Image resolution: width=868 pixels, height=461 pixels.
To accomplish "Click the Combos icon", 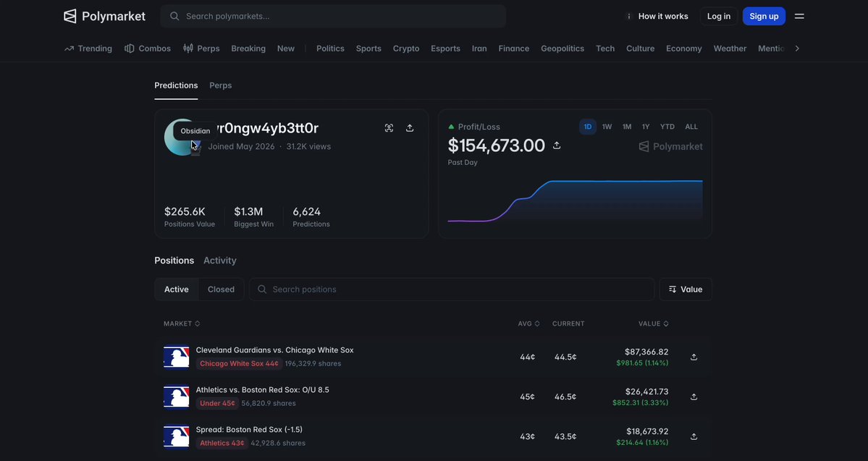I will 130,48.
